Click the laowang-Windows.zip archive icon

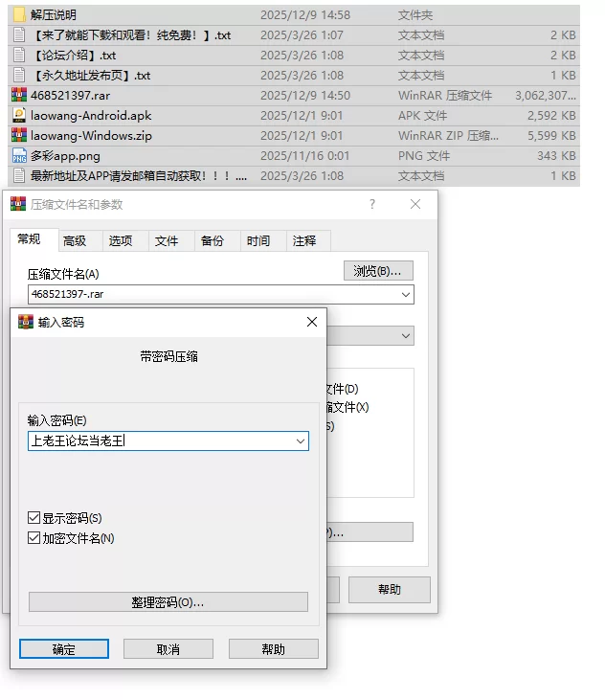click(19, 135)
